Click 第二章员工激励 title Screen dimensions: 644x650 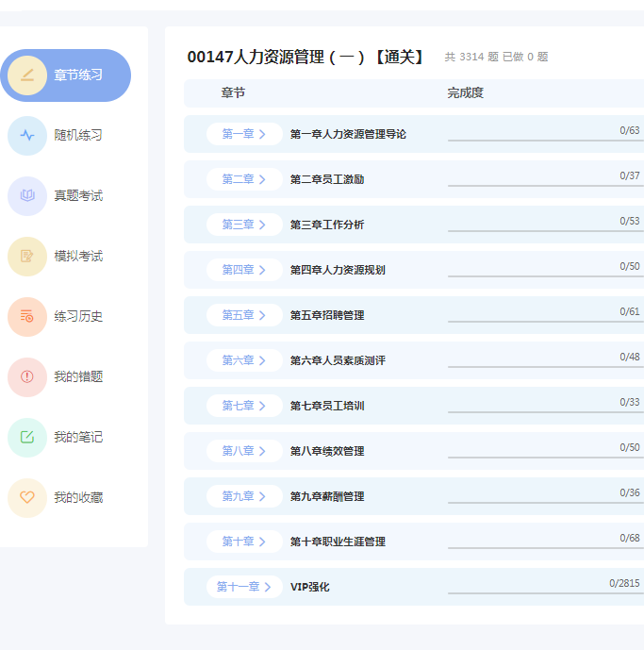[x=327, y=179]
